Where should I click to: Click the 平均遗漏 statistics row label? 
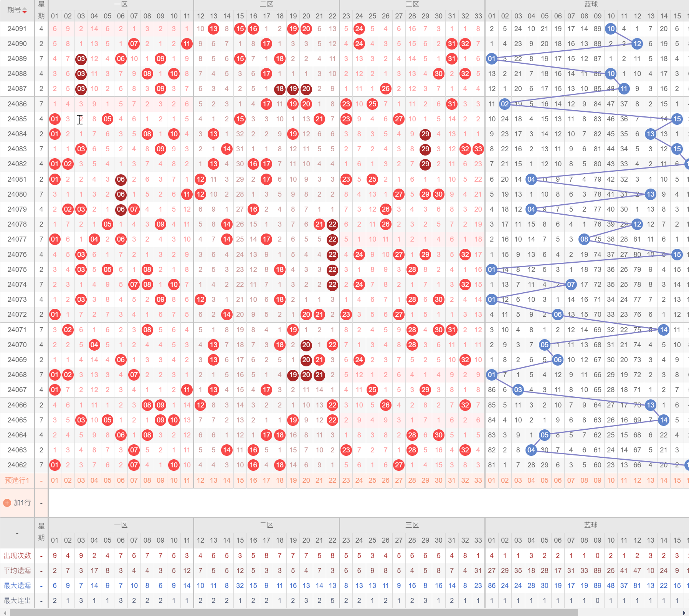(17, 571)
